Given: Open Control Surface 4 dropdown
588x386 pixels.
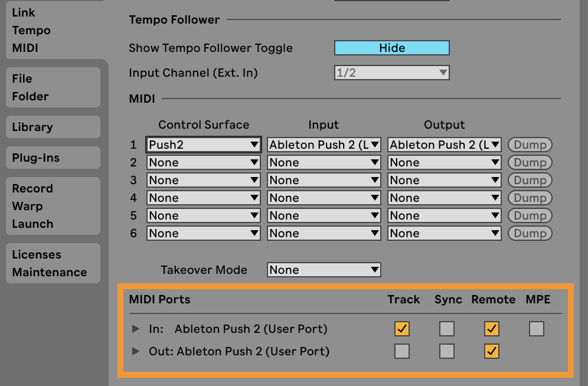Looking at the screenshot, I should [203, 198].
